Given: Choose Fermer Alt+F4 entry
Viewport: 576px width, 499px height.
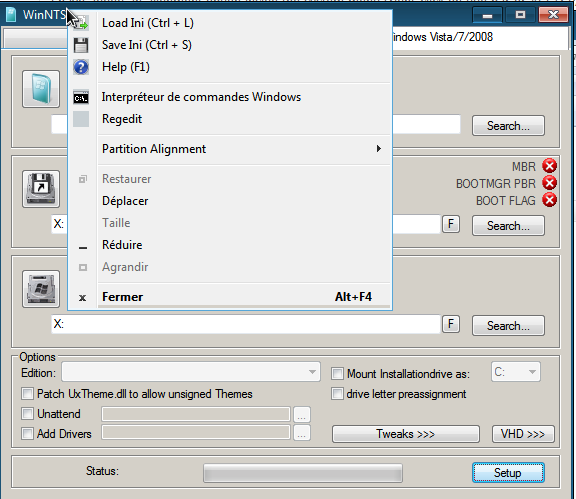Looking at the screenshot, I should pos(230,297).
